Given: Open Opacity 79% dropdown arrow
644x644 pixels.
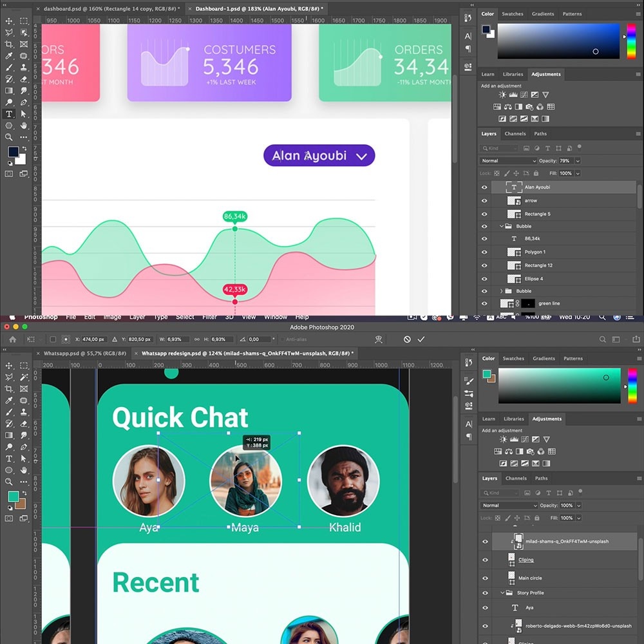Looking at the screenshot, I should coord(578,160).
